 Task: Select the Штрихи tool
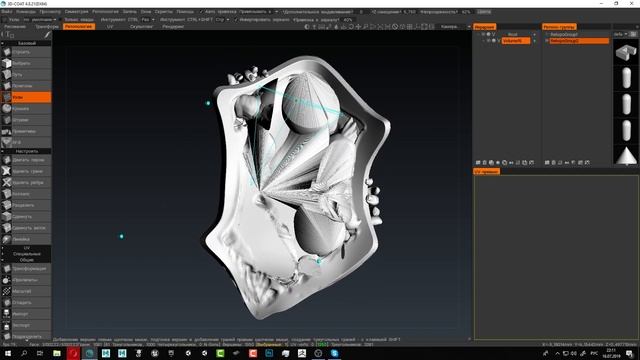click(x=26, y=120)
